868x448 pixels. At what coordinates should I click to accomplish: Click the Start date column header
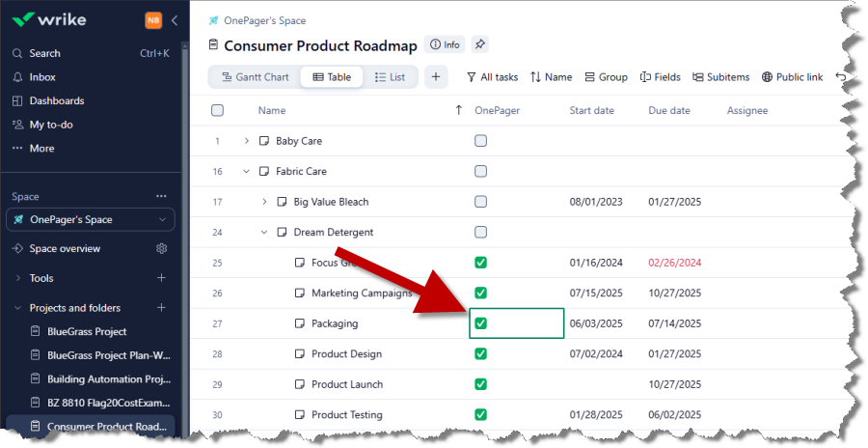(592, 110)
